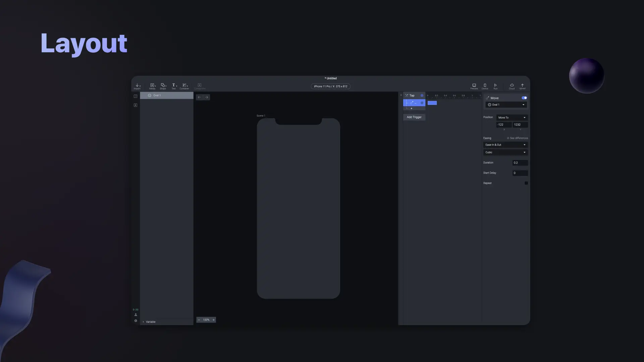The image size is (644, 362).
Task: Open the Ease In & Out dropdown
Action: 505,145
